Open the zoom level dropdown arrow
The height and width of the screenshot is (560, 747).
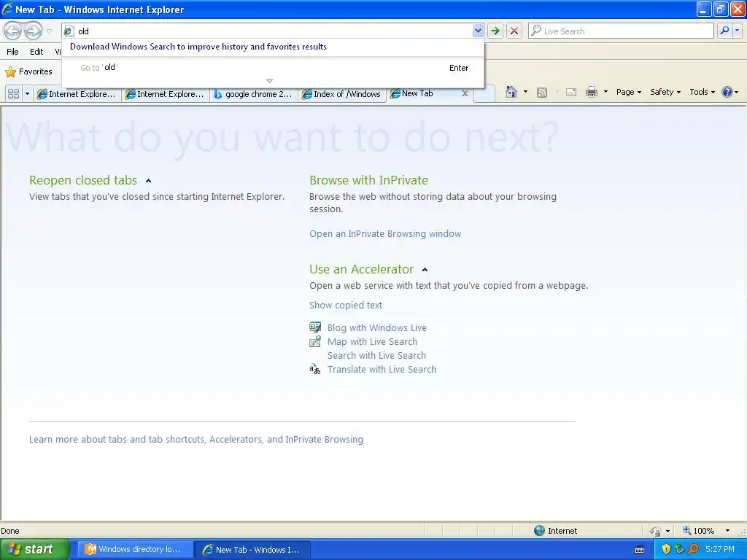coord(727,531)
